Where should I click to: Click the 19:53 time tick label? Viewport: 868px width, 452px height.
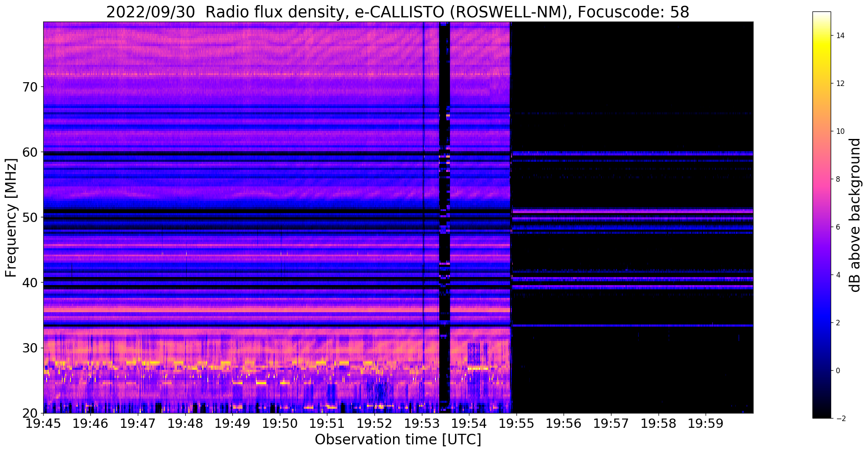click(422, 423)
